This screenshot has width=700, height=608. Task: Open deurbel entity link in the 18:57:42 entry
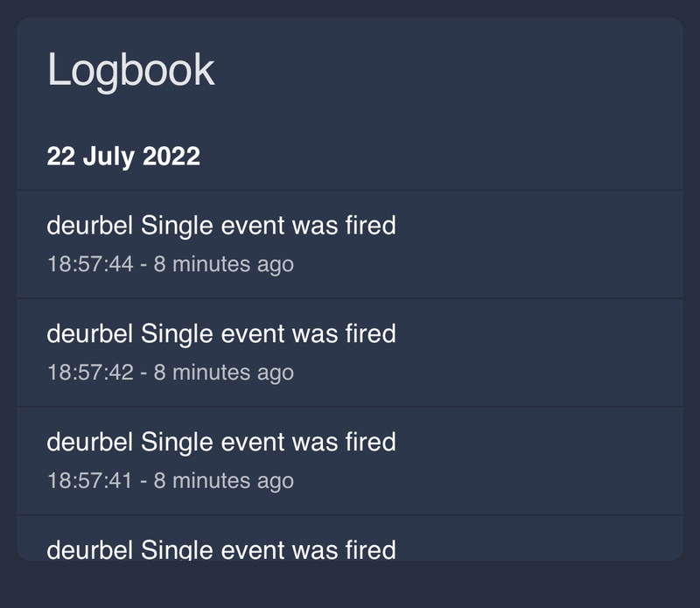[89, 334]
